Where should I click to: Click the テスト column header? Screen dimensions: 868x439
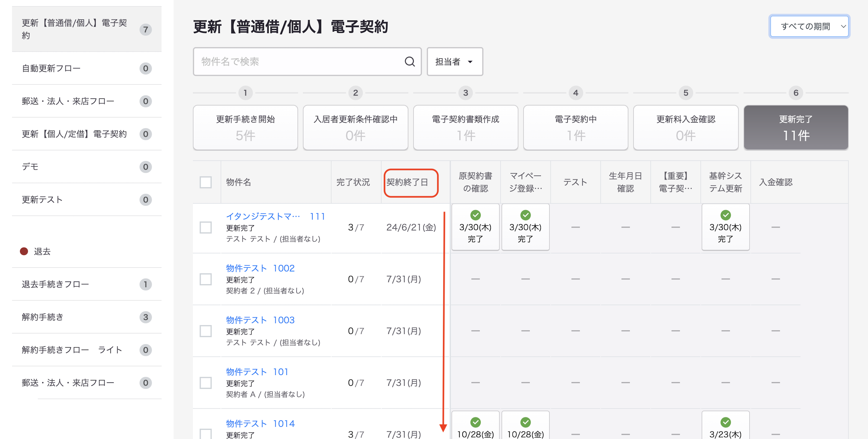pyautogui.click(x=575, y=182)
